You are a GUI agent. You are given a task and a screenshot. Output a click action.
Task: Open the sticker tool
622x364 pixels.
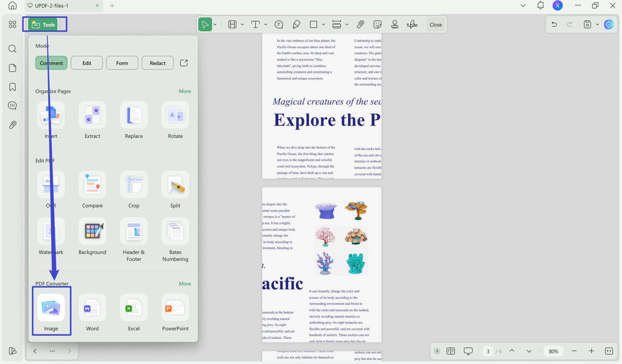(x=378, y=25)
